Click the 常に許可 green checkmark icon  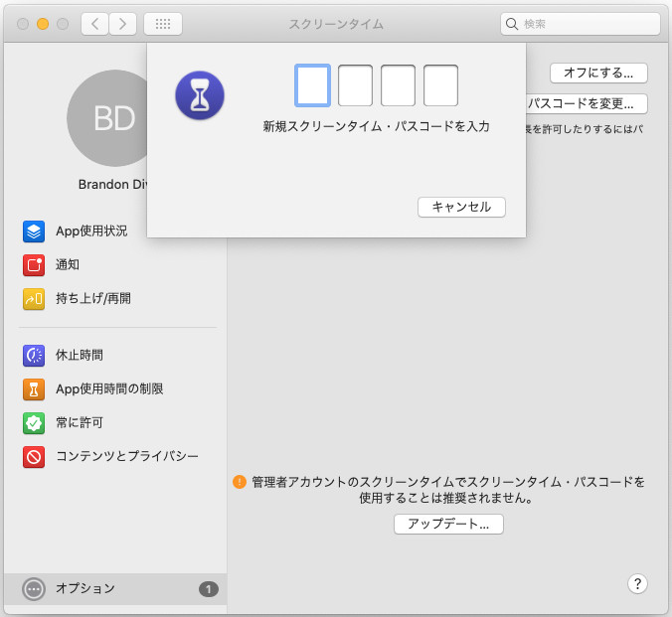tap(34, 423)
